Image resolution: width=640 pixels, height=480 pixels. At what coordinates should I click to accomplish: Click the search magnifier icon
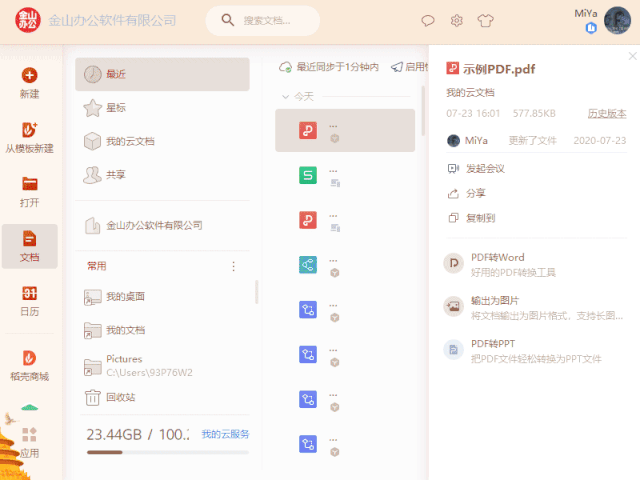point(227,20)
